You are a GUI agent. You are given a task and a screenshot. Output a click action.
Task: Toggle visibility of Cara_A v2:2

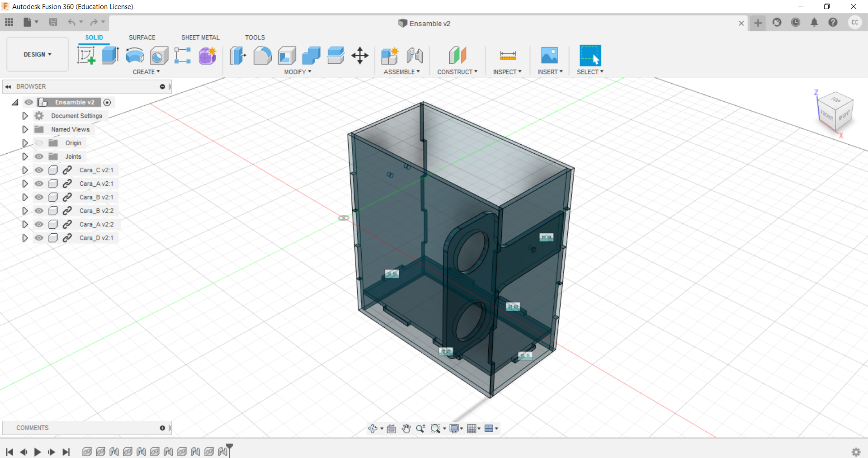(39, 224)
